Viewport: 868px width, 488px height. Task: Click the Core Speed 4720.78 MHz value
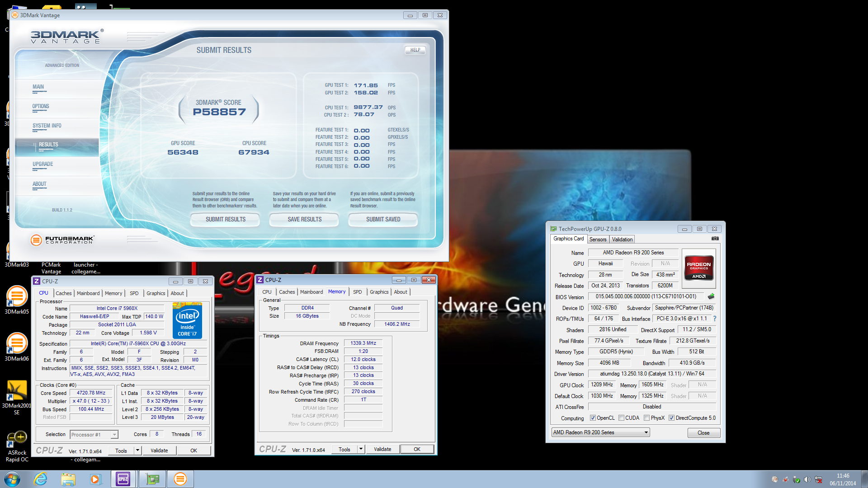(91, 393)
